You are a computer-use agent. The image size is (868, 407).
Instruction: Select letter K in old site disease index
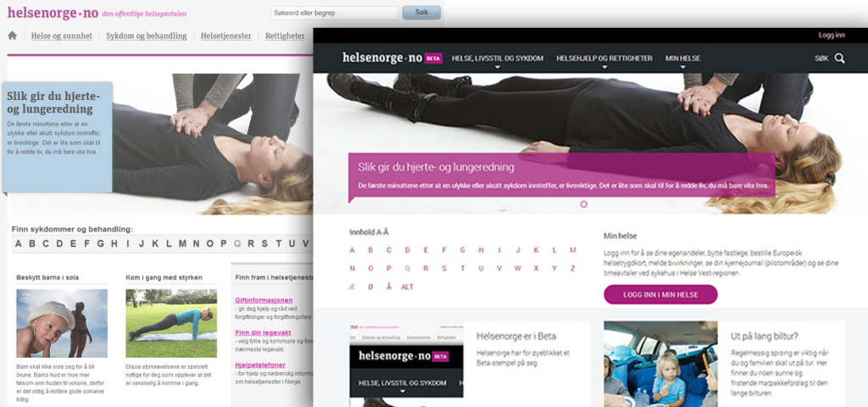coord(156,243)
